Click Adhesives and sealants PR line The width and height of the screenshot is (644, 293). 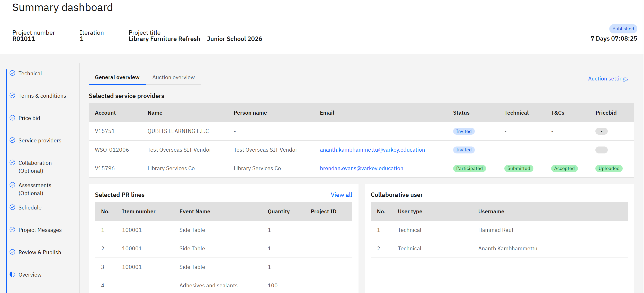[208, 286]
